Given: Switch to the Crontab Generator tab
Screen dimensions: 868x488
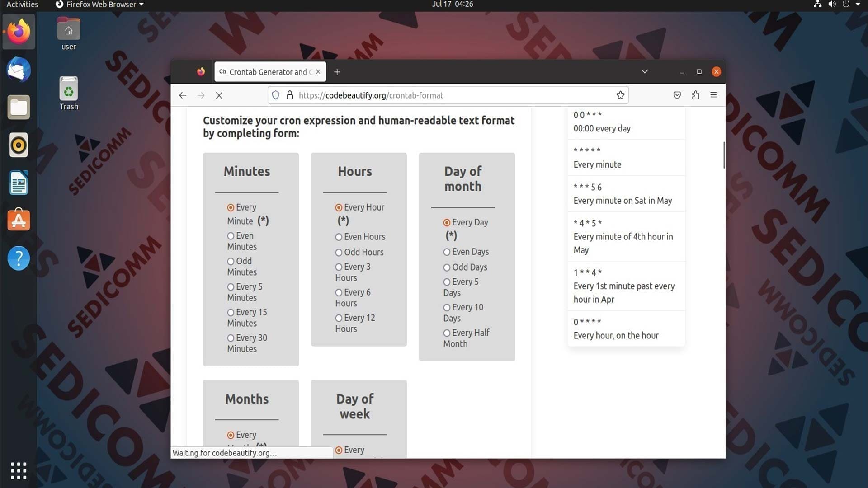Looking at the screenshot, I should coord(270,72).
